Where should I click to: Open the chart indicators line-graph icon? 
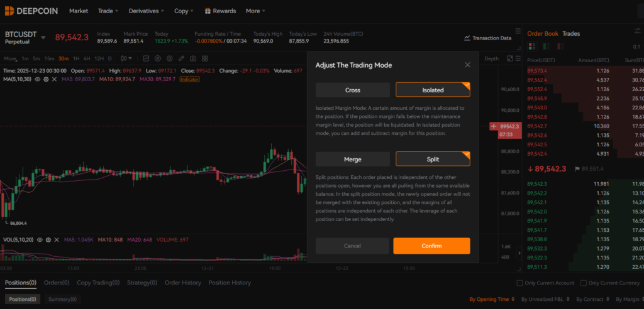pyautogui.click(x=146, y=58)
